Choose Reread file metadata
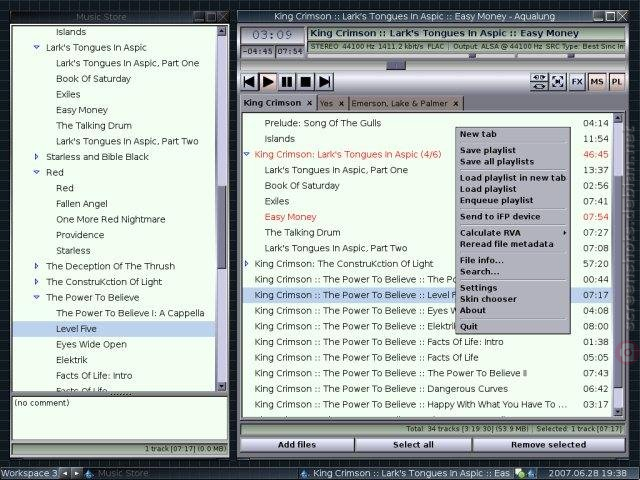The image size is (640, 480). [x=507, y=244]
